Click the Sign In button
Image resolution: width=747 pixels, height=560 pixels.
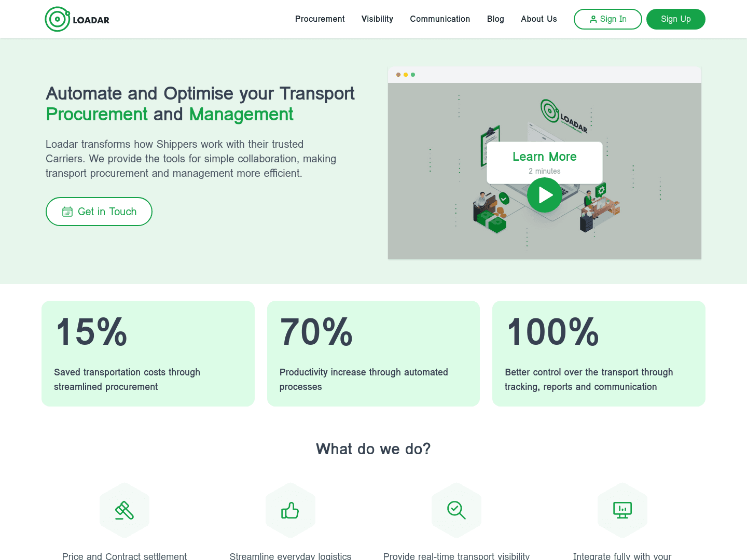607,19
